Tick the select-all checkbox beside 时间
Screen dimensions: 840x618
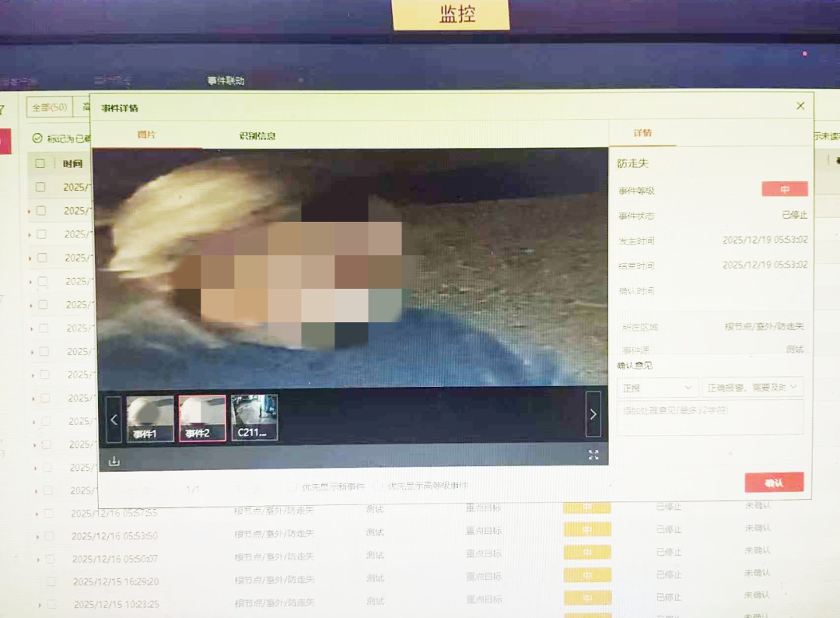(x=40, y=163)
